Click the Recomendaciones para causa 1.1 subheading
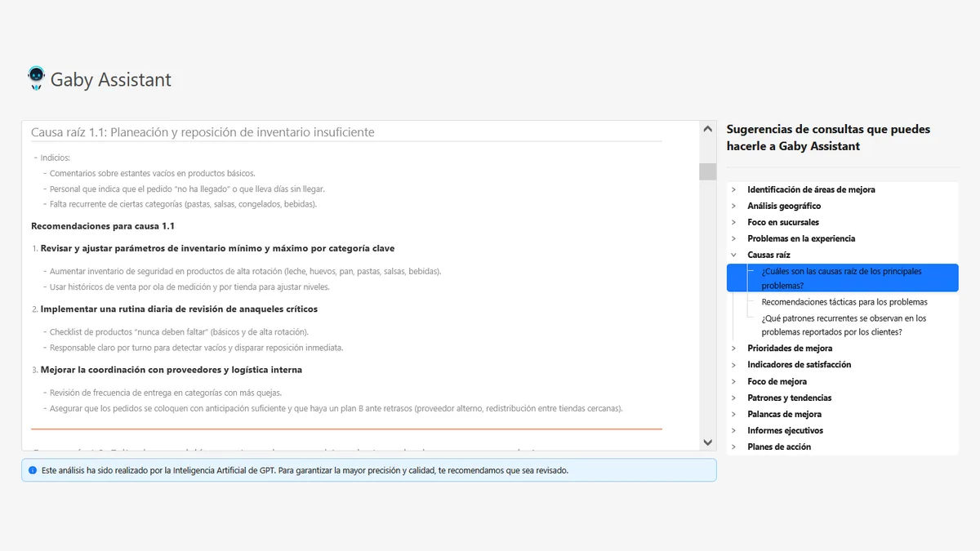This screenshot has height=551, width=980. pyautogui.click(x=103, y=226)
